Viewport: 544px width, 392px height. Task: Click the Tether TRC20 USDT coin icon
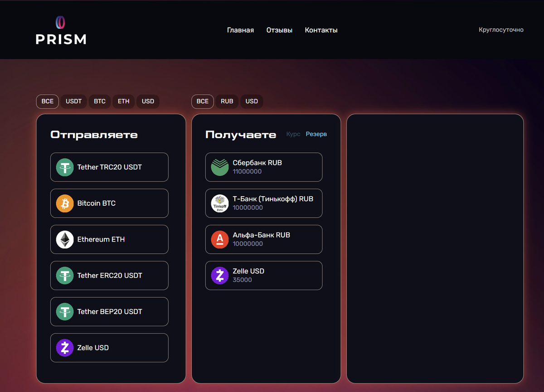pos(65,167)
